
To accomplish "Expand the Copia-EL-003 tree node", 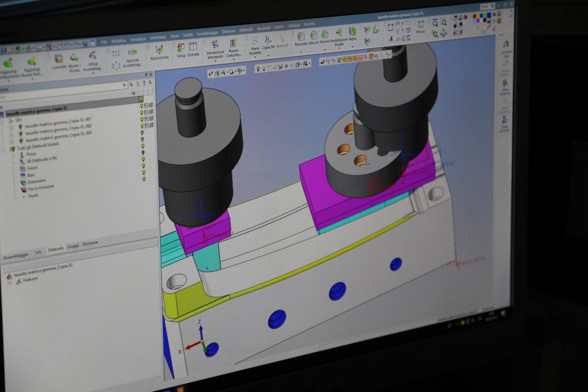I will pos(12,141).
